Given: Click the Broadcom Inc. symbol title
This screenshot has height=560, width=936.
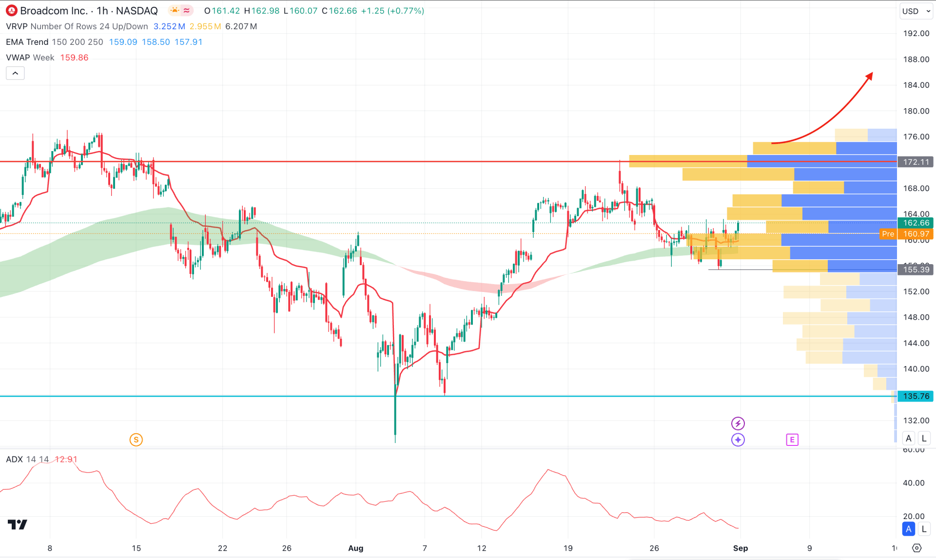Looking at the screenshot, I should click(x=54, y=11).
